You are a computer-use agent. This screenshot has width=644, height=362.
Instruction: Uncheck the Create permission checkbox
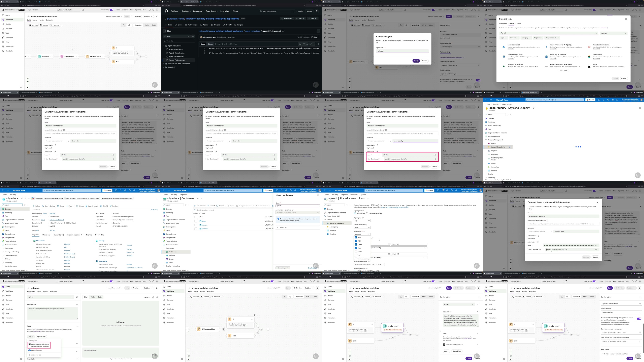pos(356,245)
